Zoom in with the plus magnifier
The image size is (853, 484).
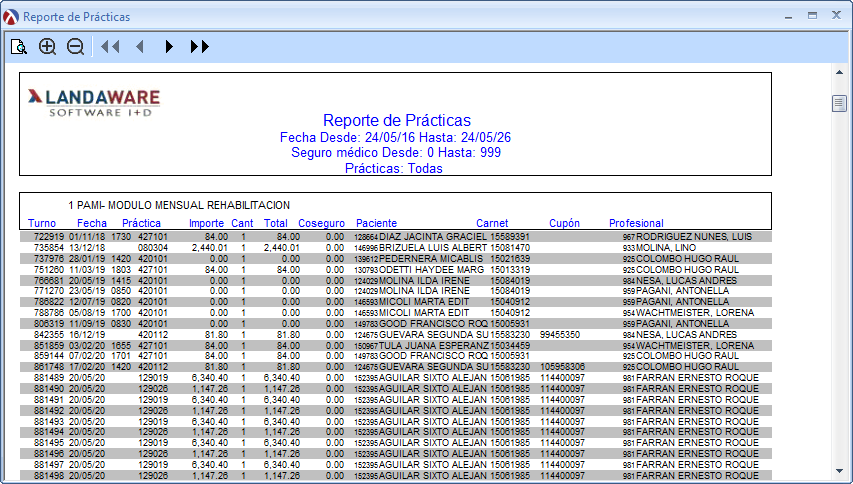48,47
